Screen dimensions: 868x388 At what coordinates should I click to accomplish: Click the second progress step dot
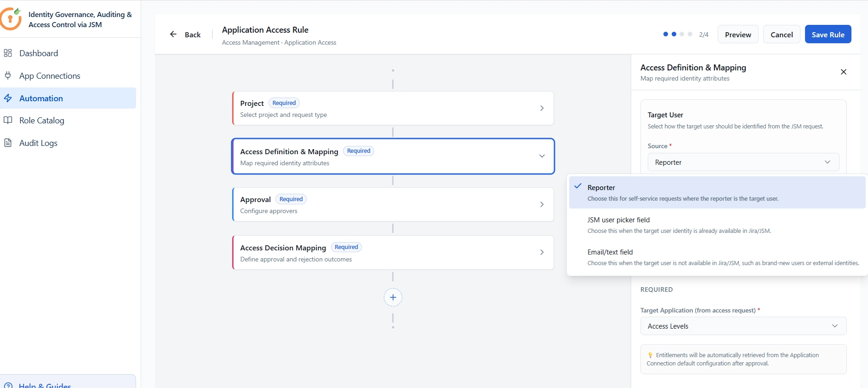point(674,34)
